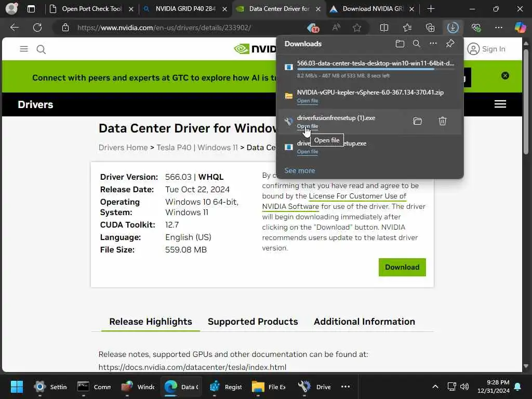Viewport: 532px width, 399px height.
Task: Click the 566.03 driver download progress bar
Action: (x=376, y=69)
